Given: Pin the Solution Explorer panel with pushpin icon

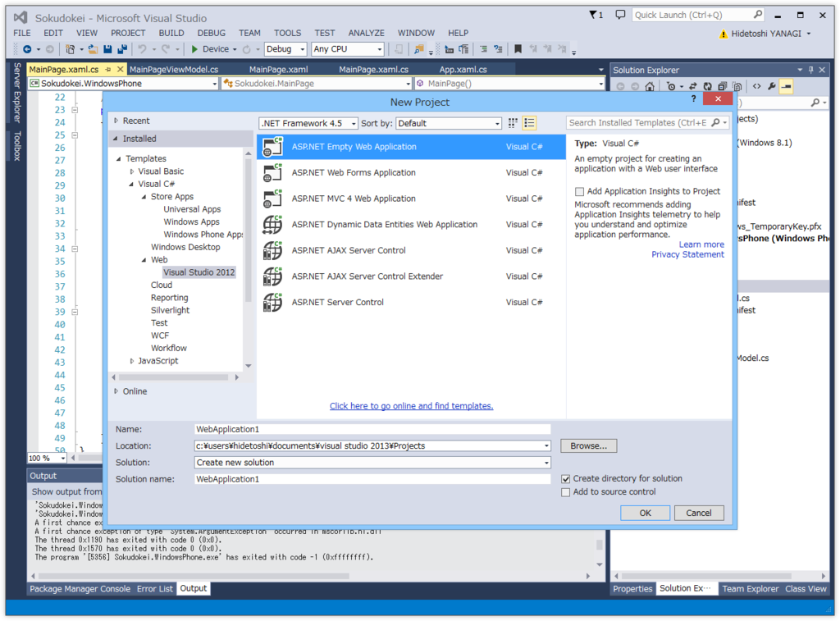Looking at the screenshot, I should point(811,71).
